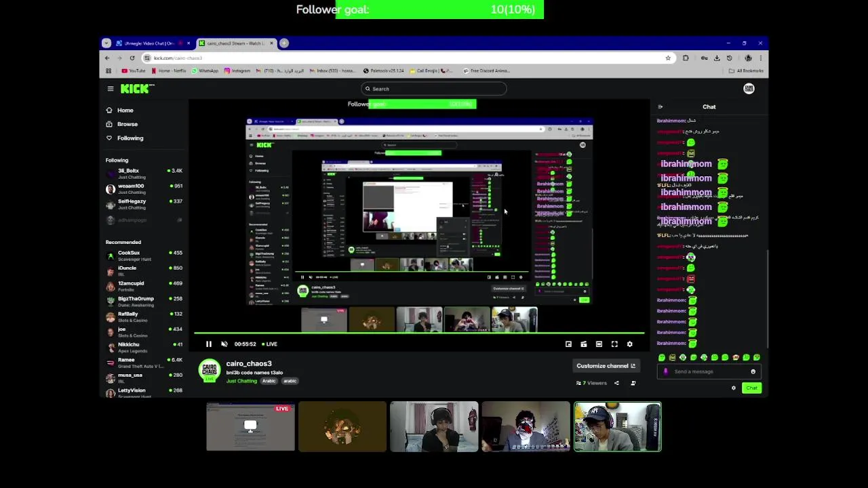The height and width of the screenshot is (488, 868).
Task: Reload the page
Action: (132, 58)
